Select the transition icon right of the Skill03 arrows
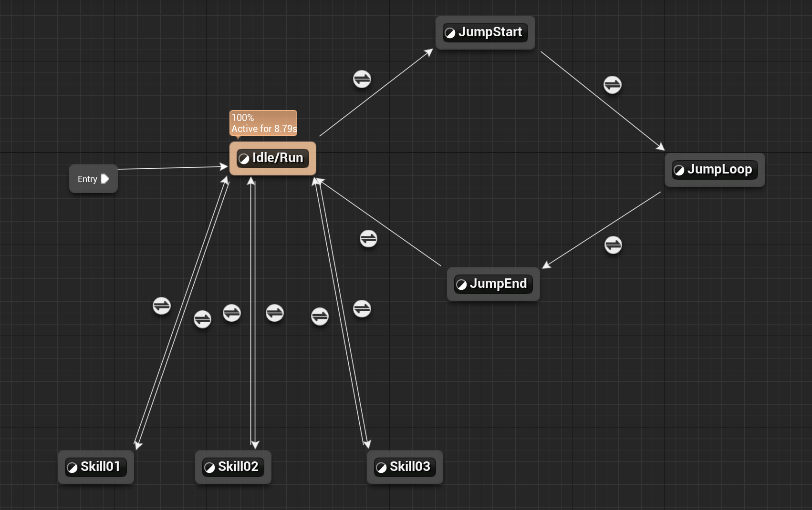 [x=362, y=308]
